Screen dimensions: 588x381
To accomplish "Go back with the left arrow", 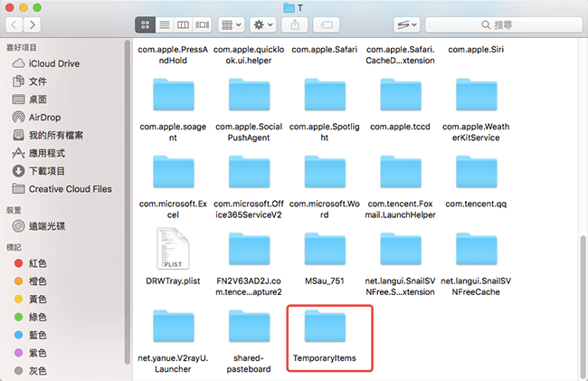I will click(x=14, y=24).
